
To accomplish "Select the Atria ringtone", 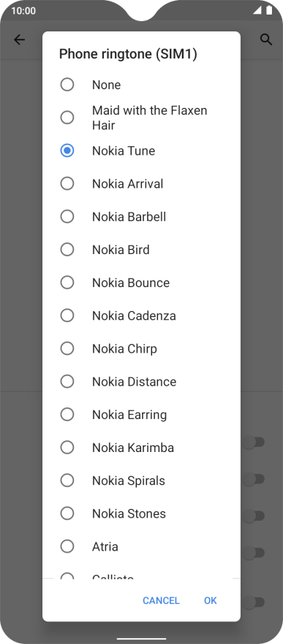I will pos(142,546).
